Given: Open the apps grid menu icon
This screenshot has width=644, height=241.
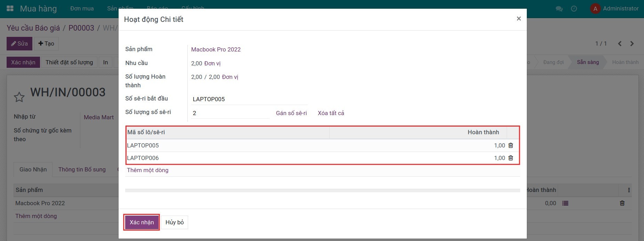Looking at the screenshot, I should [x=10, y=8].
